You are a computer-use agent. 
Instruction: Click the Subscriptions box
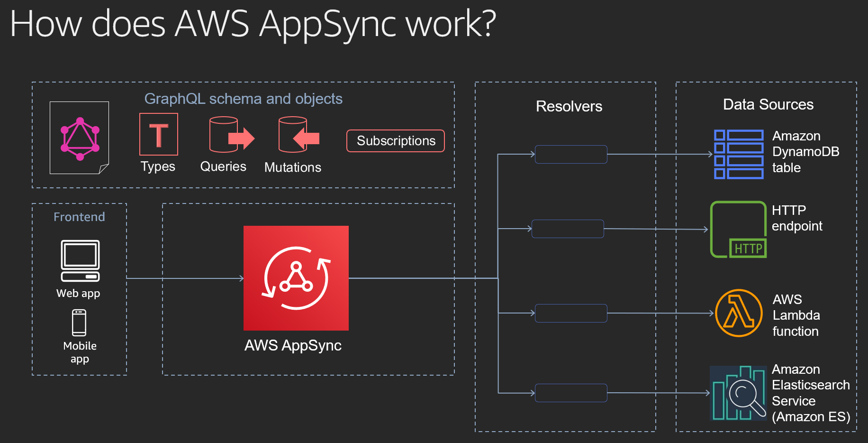click(x=396, y=141)
